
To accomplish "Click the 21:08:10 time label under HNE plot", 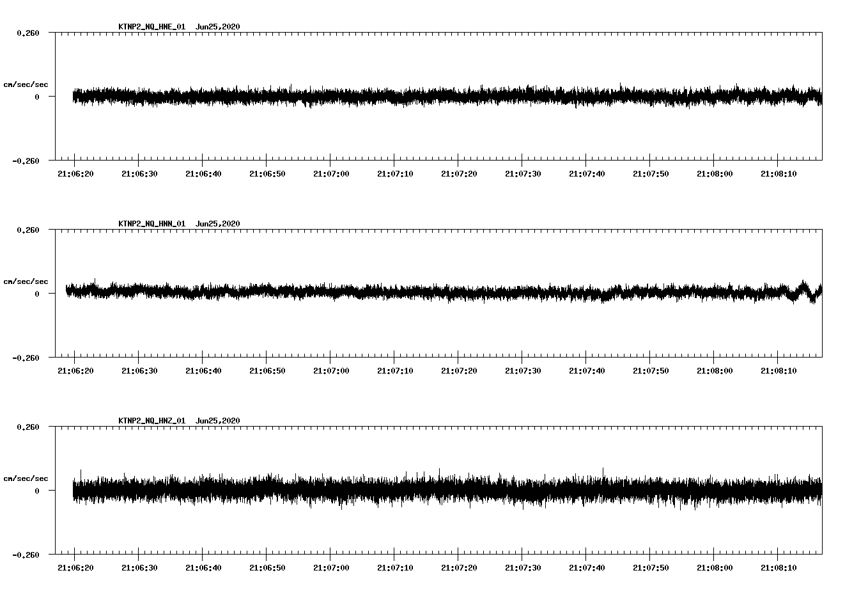I will point(779,174).
